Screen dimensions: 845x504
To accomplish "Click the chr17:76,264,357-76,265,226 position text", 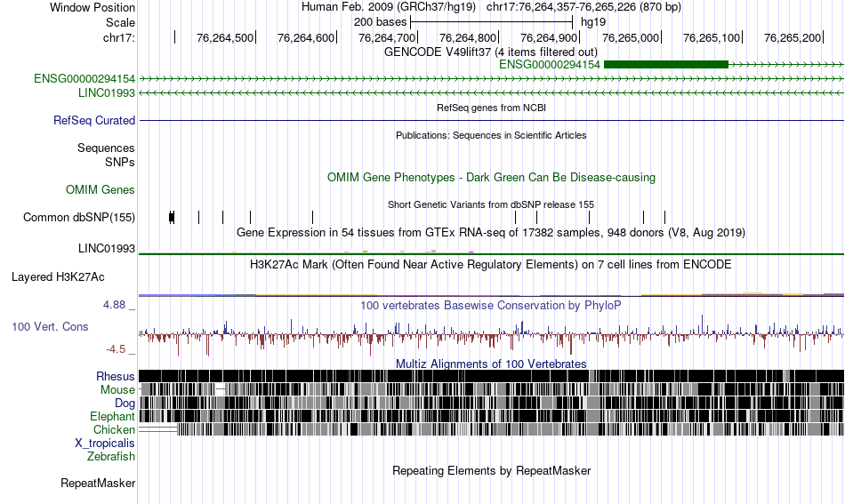I will click(x=583, y=7).
